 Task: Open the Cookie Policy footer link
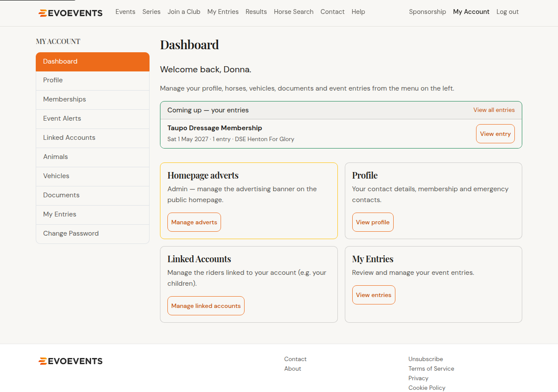click(x=427, y=388)
